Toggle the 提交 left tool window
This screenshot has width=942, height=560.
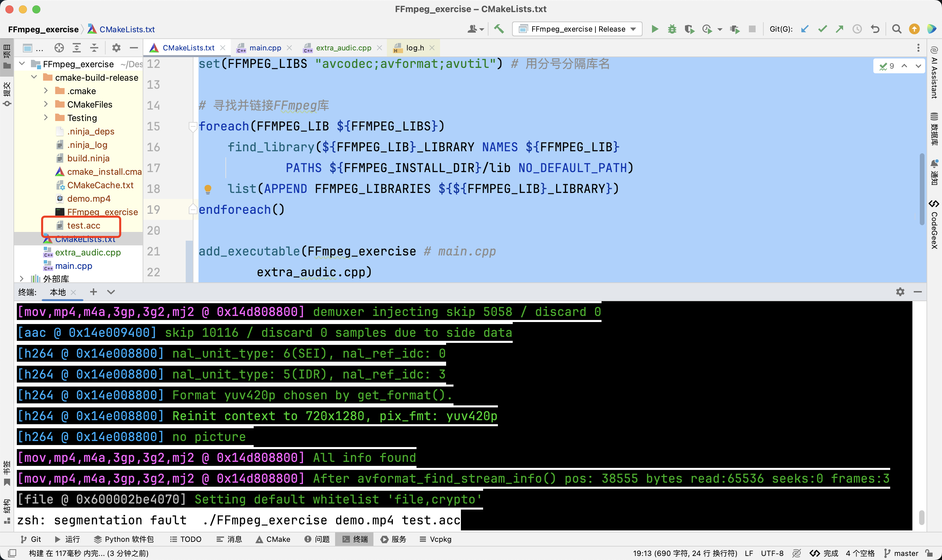7,94
